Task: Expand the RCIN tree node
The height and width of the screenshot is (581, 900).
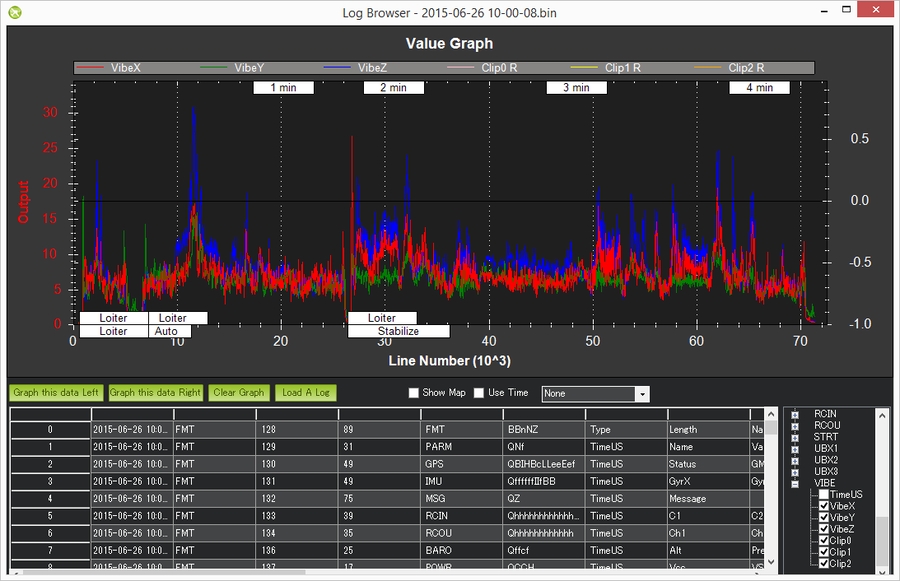Action: click(795, 413)
